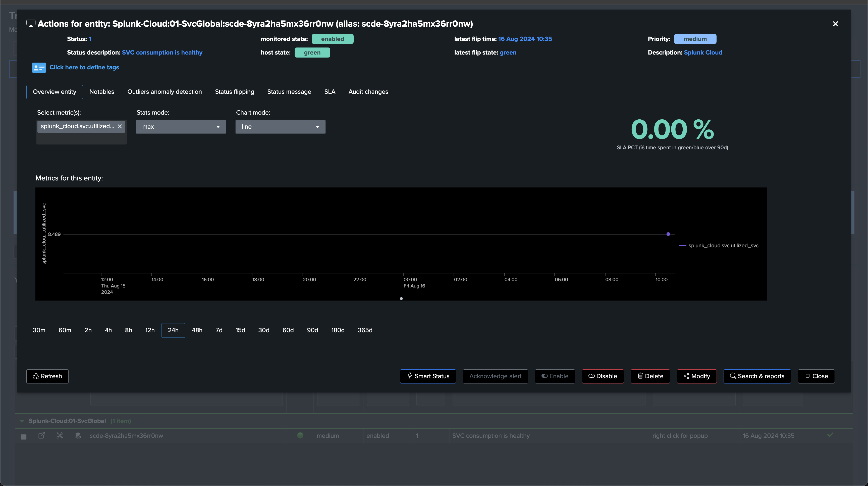Click the purple data point on chart
This screenshot has height=486, width=868.
668,234
